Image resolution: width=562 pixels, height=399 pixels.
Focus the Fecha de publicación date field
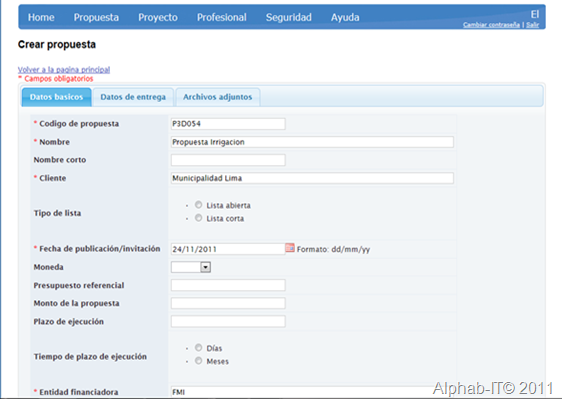(228, 249)
